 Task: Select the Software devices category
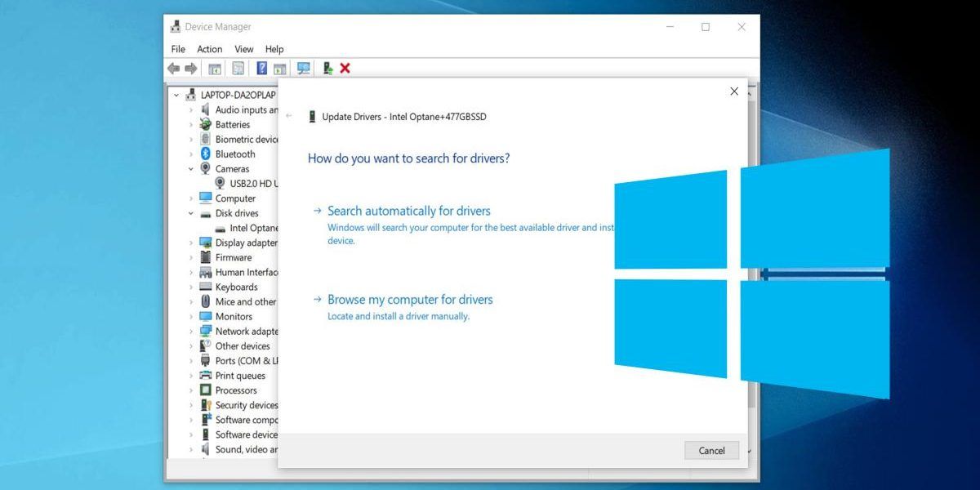coord(246,434)
